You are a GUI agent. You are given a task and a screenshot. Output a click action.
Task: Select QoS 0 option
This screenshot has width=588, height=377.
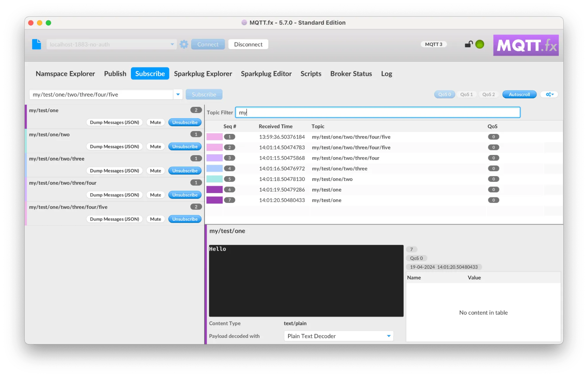pos(444,94)
